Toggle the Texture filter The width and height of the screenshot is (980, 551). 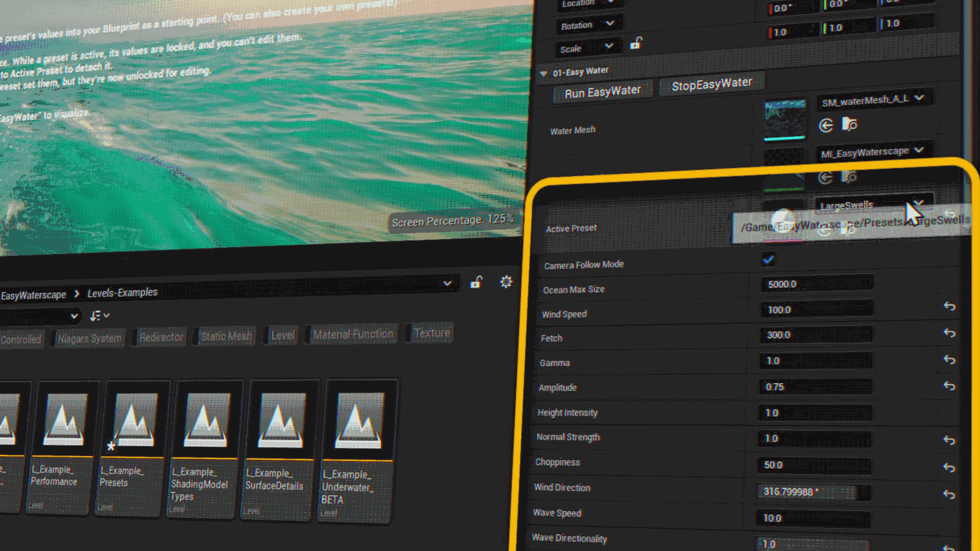tap(431, 333)
